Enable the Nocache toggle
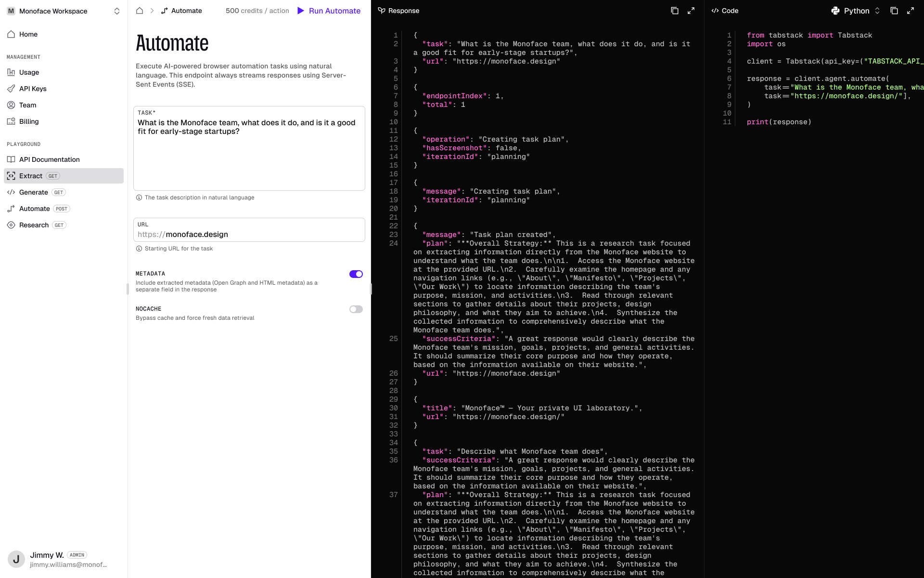The height and width of the screenshot is (578, 924). pos(356,309)
